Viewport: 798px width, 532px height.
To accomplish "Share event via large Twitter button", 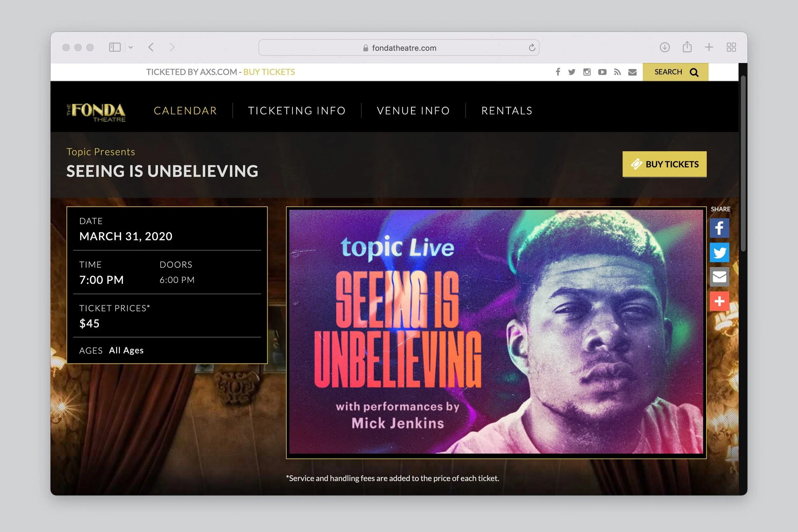I will (x=719, y=252).
